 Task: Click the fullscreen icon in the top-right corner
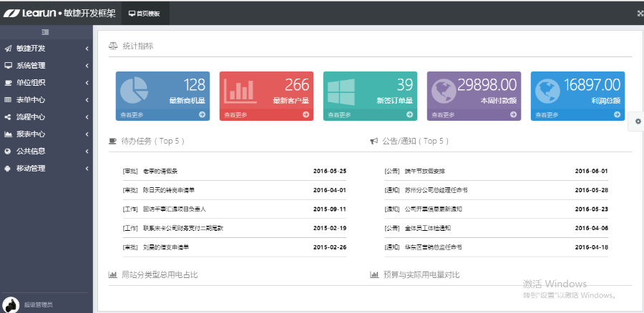point(640,13)
